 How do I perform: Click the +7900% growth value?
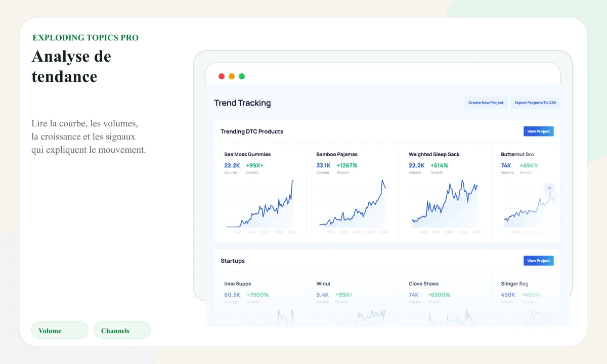257,295
